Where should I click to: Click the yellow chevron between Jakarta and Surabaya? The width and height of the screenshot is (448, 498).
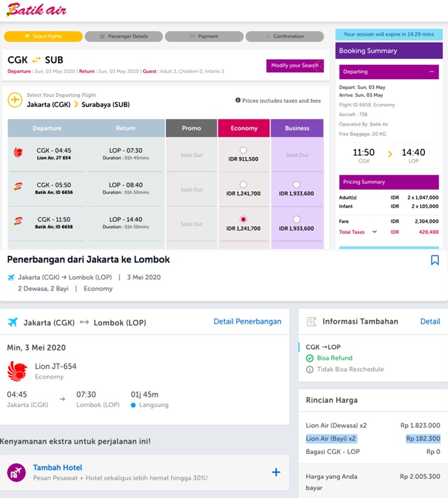click(x=76, y=104)
